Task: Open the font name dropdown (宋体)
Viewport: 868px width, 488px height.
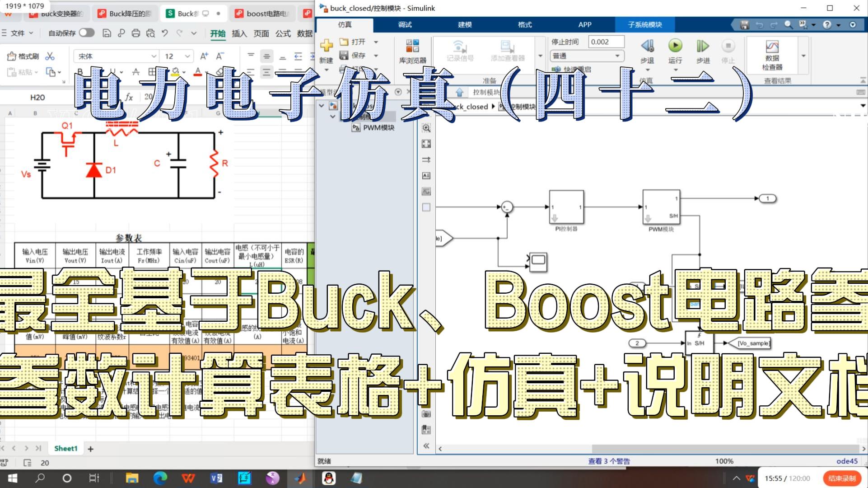Action: [x=154, y=56]
